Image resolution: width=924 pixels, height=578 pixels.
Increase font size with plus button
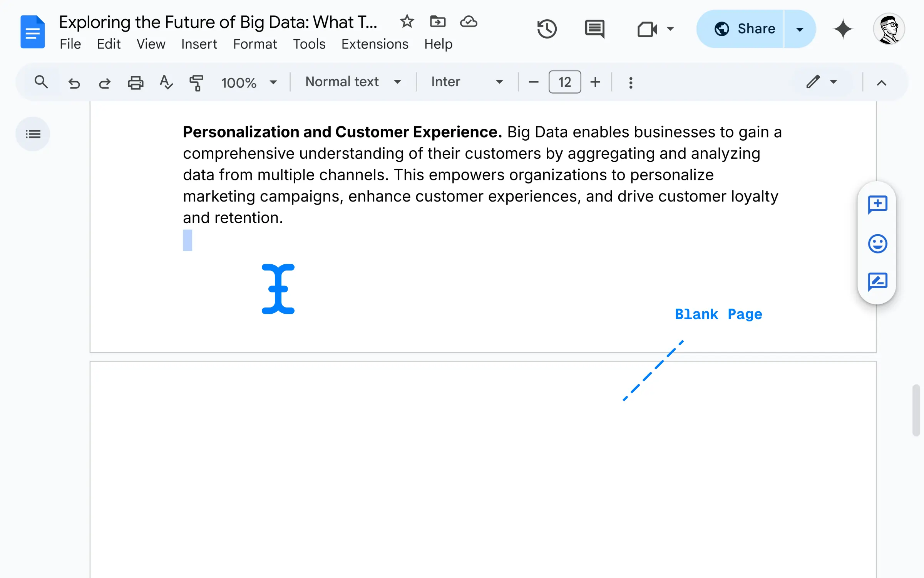pyautogui.click(x=595, y=82)
